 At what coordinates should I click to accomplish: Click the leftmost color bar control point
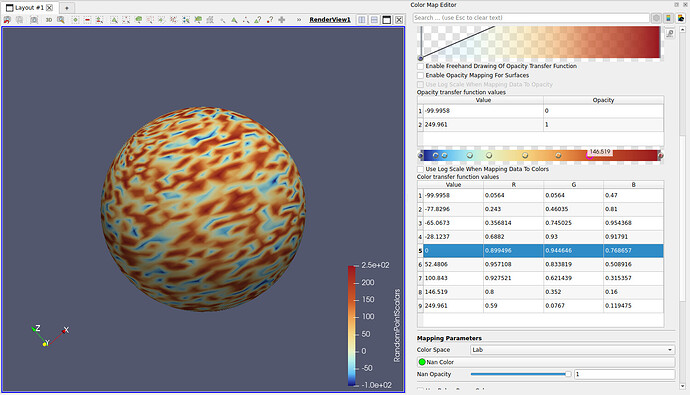click(x=420, y=155)
